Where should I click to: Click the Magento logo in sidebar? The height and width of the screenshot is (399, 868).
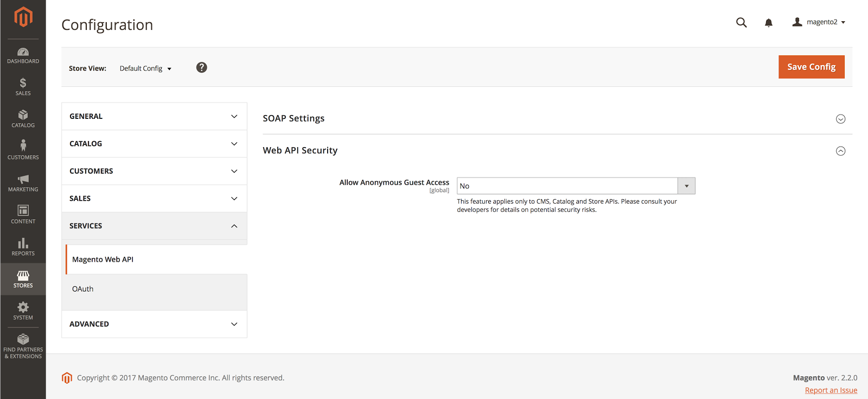pyautogui.click(x=23, y=17)
